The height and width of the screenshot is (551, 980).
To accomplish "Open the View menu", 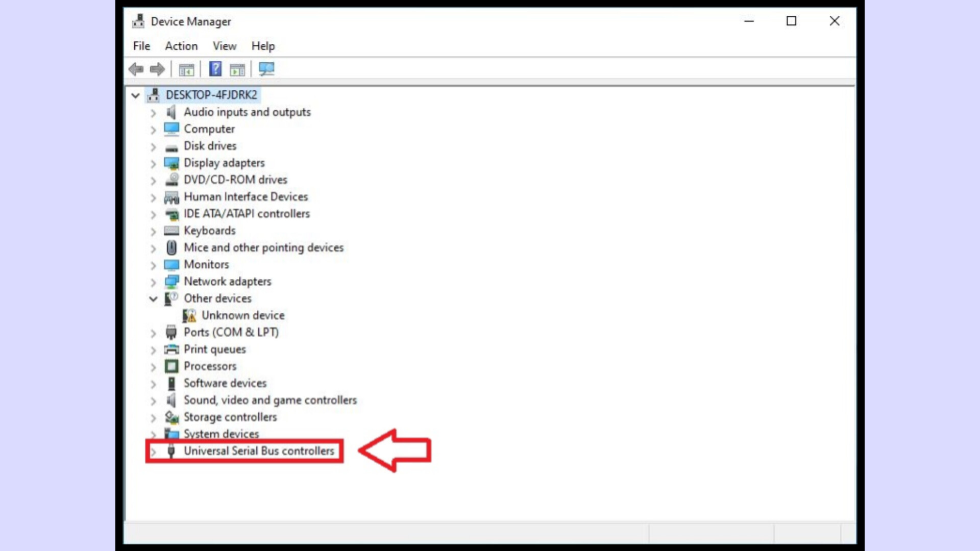I will tap(224, 46).
